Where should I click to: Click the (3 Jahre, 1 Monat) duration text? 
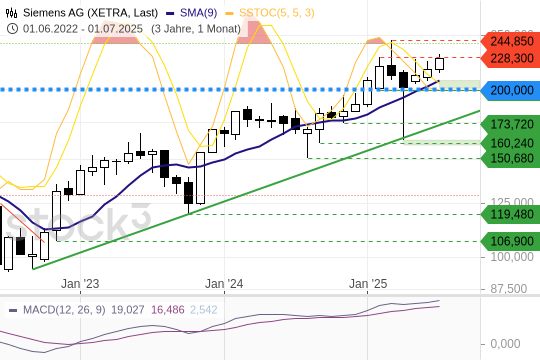click(x=196, y=29)
